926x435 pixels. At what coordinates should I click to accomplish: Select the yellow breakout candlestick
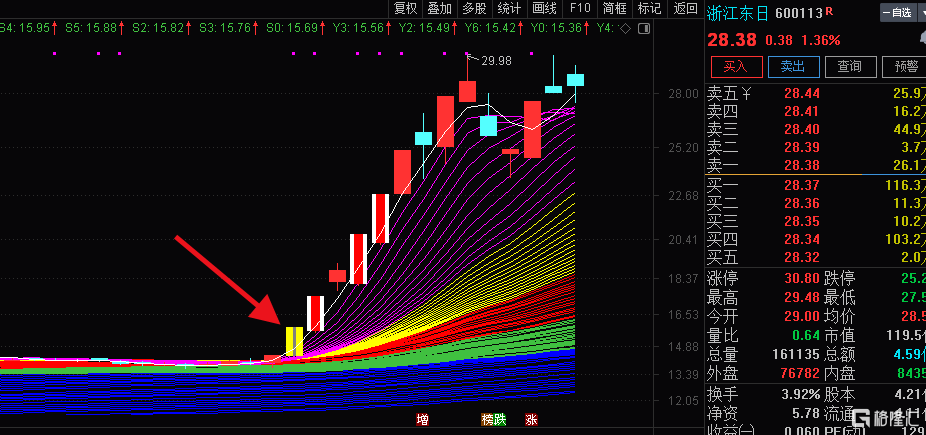[x=294, y=341]
